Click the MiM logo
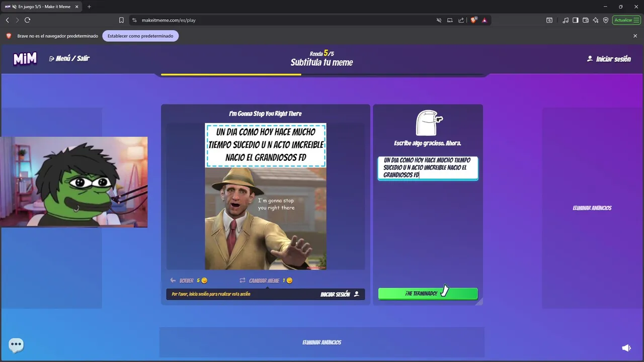Image resolution: width=644 pixels, height=362 pixels. point(25,59)
